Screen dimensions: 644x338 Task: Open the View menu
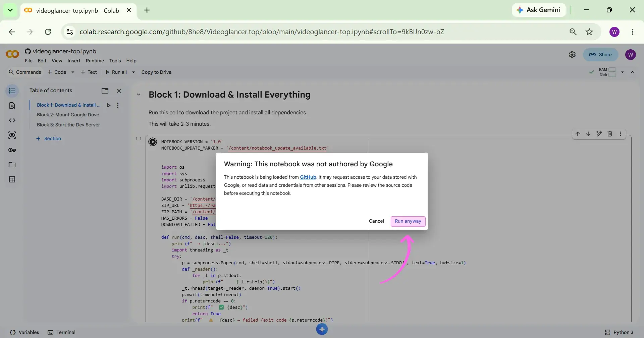(57, 61)
